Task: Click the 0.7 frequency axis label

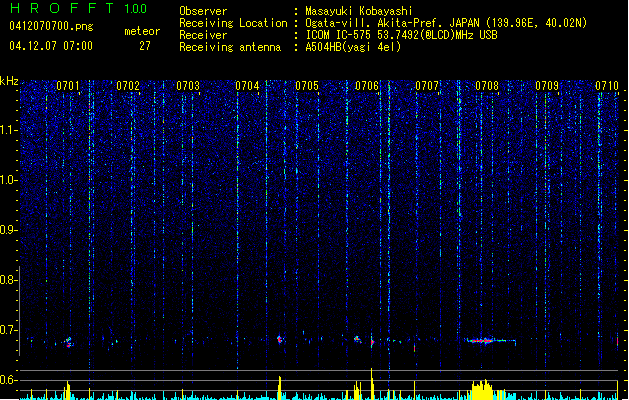Action: tap(8, 330)
